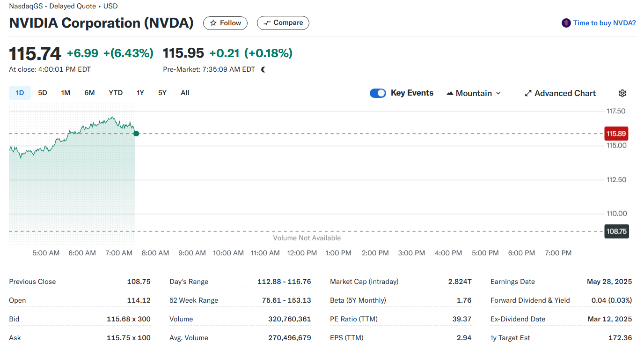Click Avg. Volume value 270,496,679
Image resolution: width=644 pixels, height=350 pixels.
point(290,338)
